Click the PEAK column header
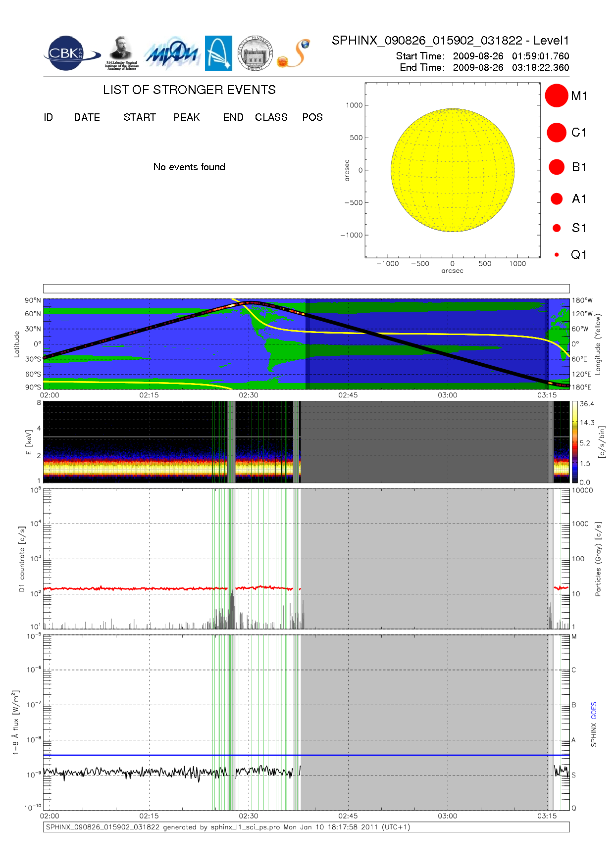614x868 pixels. pos(187,117)
